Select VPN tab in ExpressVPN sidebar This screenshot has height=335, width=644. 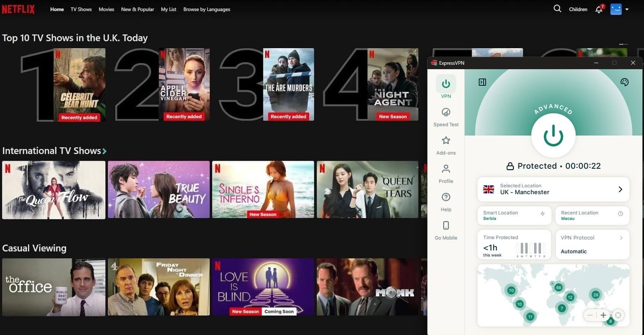click(x=446, y=87)
